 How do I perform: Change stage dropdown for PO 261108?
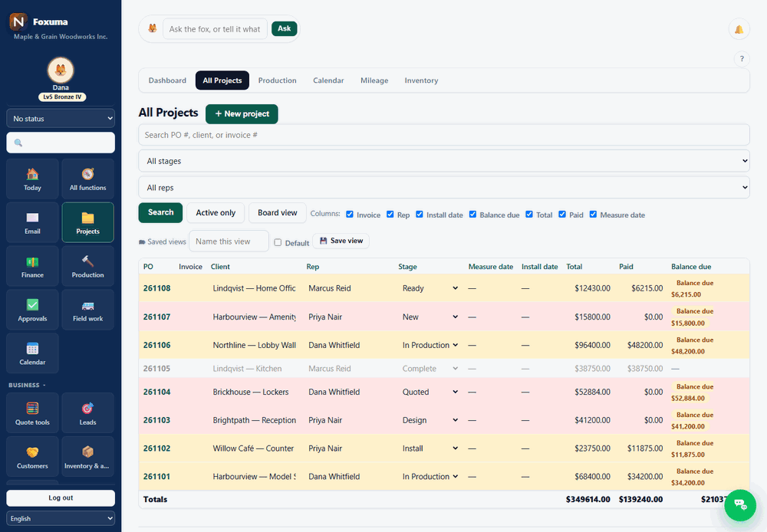[x=430, y=288]
